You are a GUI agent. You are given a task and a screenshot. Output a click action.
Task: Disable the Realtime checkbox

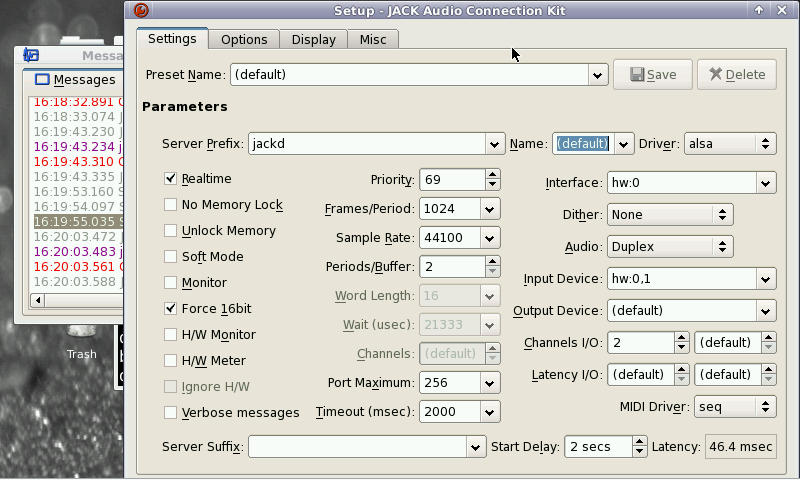(171, 179)
